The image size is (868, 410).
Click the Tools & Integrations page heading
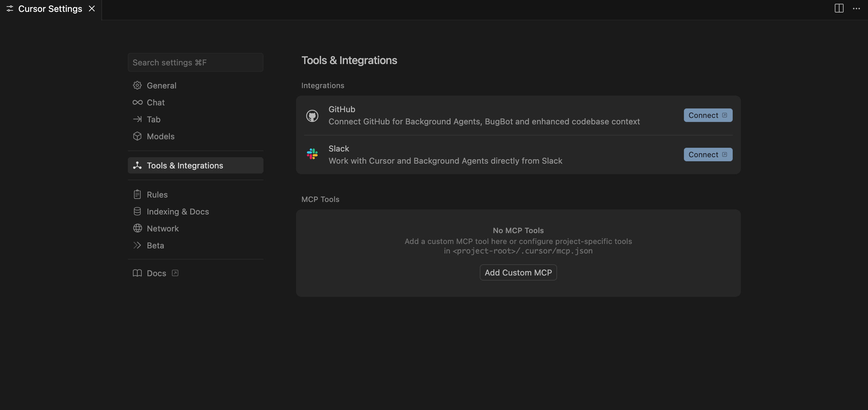tap(349, 60)
